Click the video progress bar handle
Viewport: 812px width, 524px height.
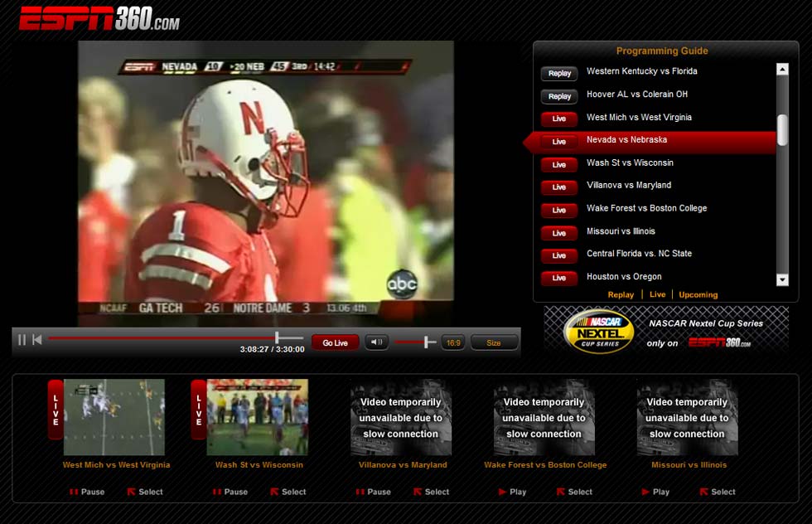pyautogui.click(x=277, y=338)
